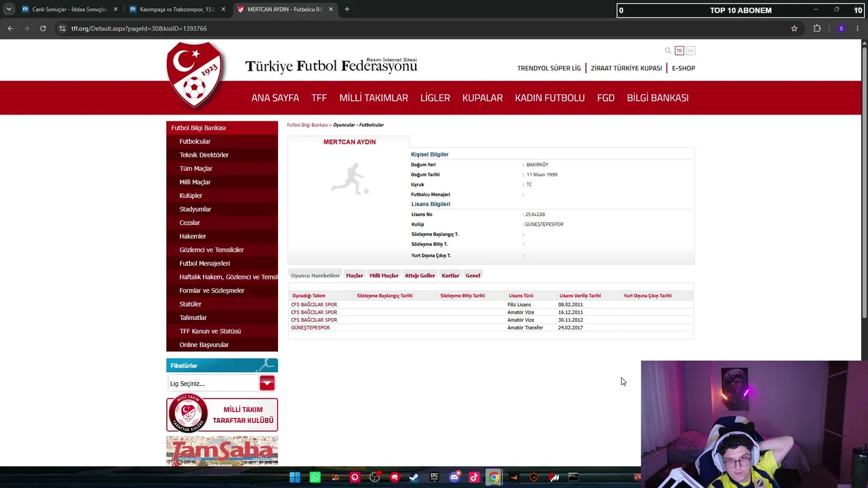
Task: Open the Chrome three-dot menu
Action: click(858, 28)
